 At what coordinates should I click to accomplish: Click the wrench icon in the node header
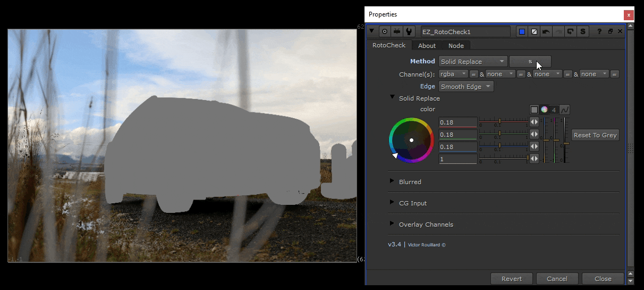(x=409, y=32)
